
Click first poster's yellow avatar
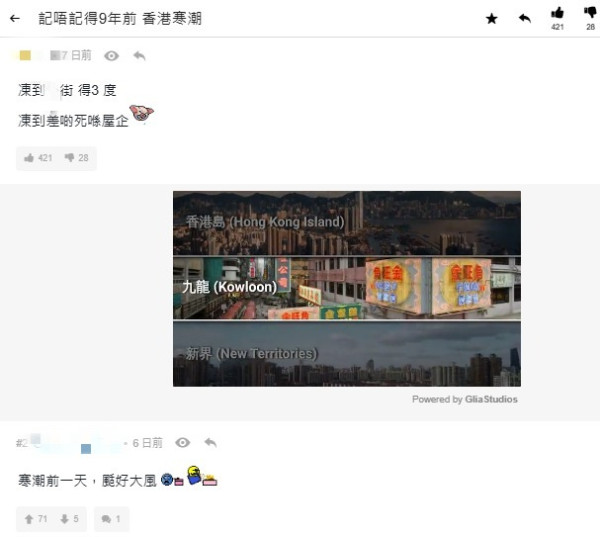point(25,56)
